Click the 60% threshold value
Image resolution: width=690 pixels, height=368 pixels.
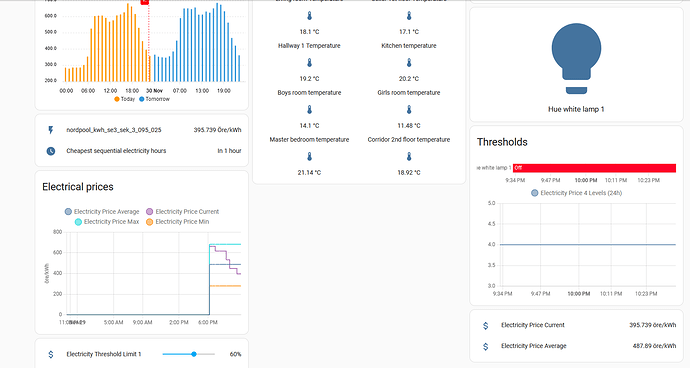[235, 354]
